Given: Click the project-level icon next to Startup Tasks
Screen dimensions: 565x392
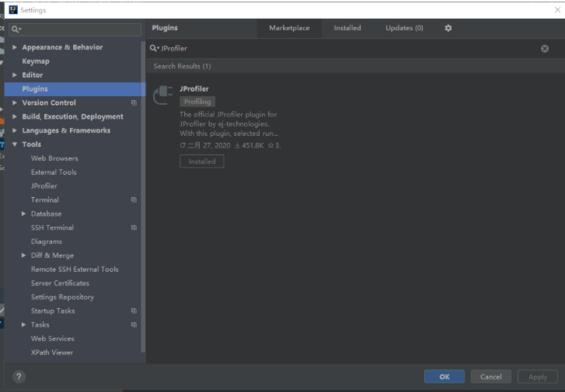Looking at the screenshot, I should (x=134, y=310).
